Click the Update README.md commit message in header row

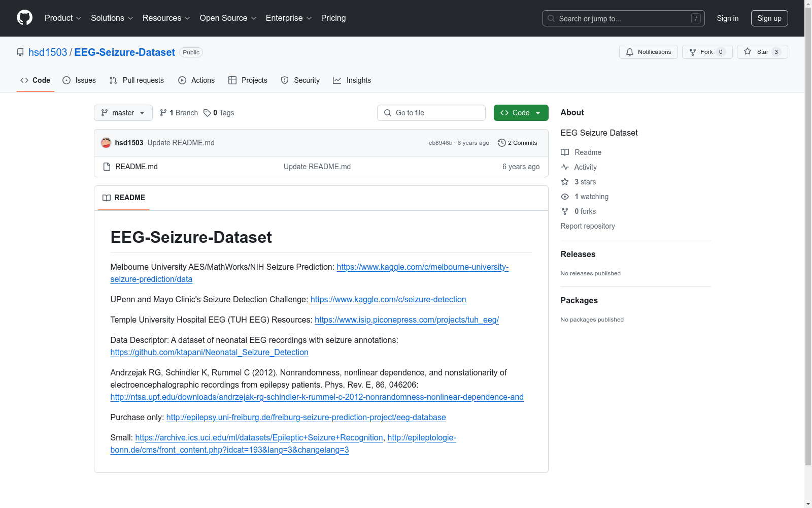point(181,143)
